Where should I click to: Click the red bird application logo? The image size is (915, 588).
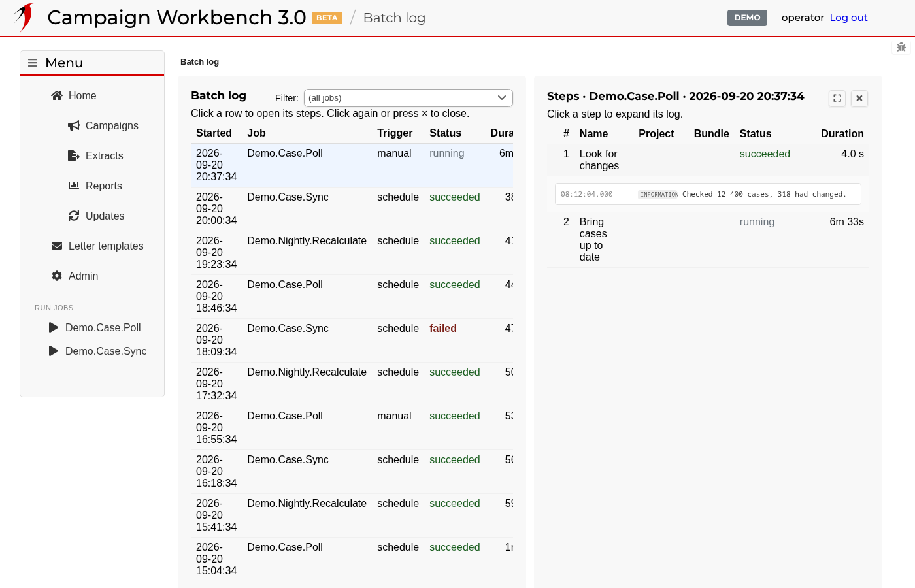24,17
